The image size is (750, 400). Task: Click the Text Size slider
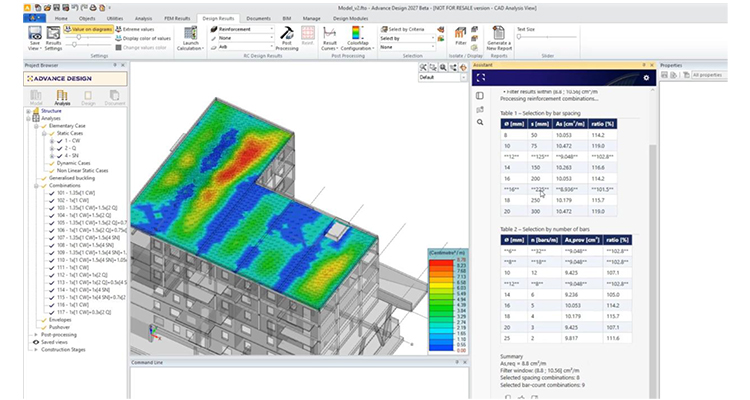pos(546,37)
